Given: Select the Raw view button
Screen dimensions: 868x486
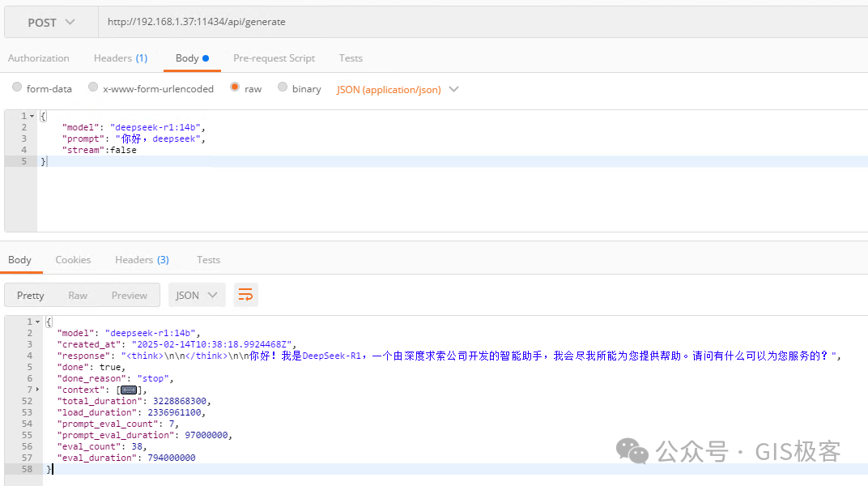Looking at the screenshot, I should point(78,295).
